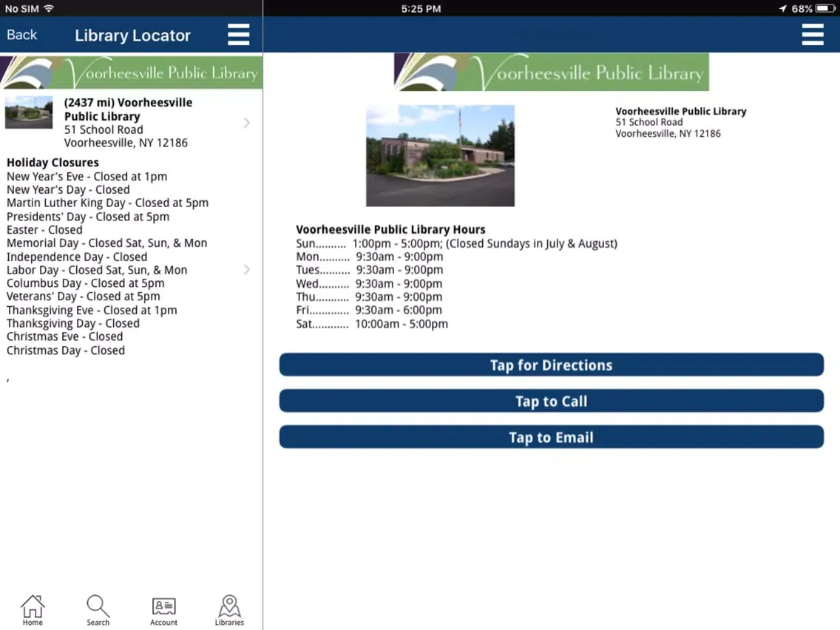
Task: Switch to the Account tab
Action: pos(164,610)
